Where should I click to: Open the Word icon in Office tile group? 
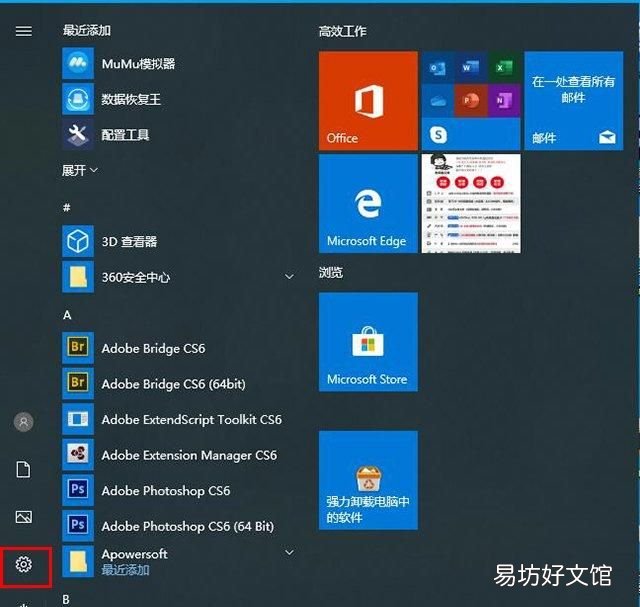[471, 68]
